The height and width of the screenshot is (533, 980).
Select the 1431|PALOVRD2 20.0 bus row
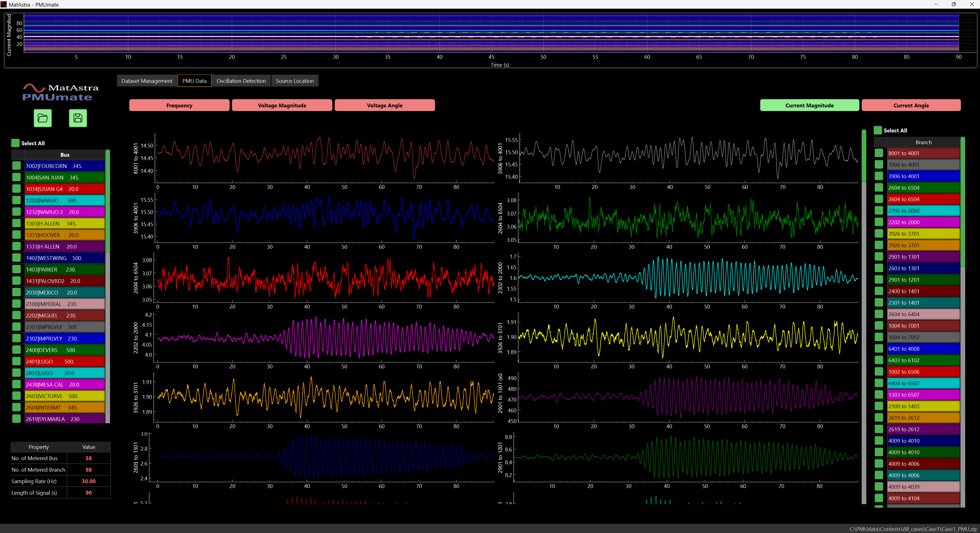click(65, 281)
